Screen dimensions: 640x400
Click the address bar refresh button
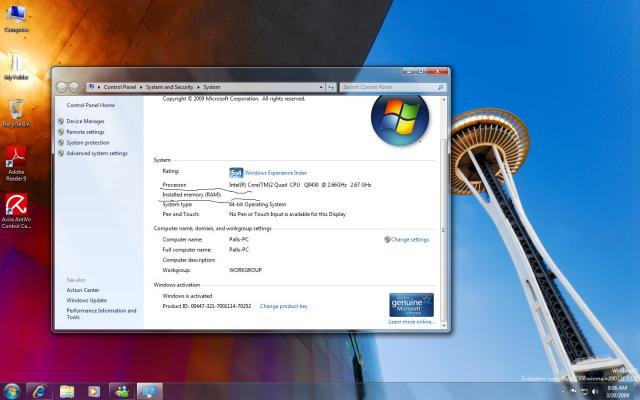(x=331, y=87)
